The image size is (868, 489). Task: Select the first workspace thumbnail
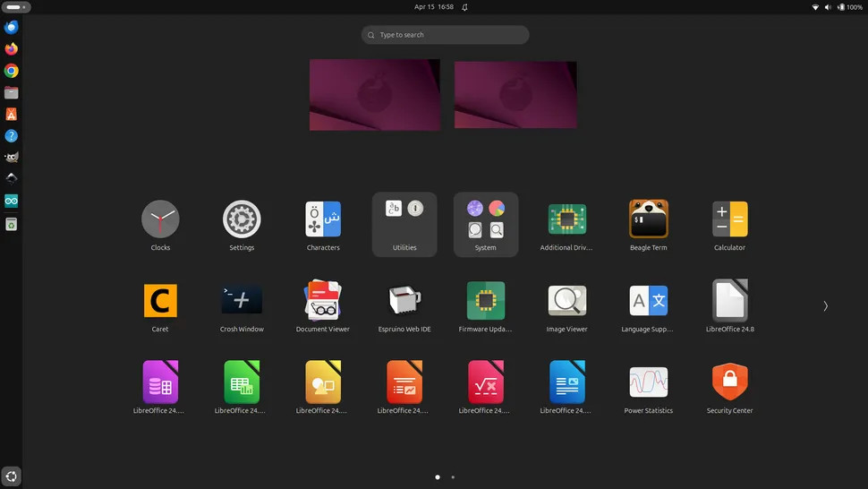click(x=375, y=95)
